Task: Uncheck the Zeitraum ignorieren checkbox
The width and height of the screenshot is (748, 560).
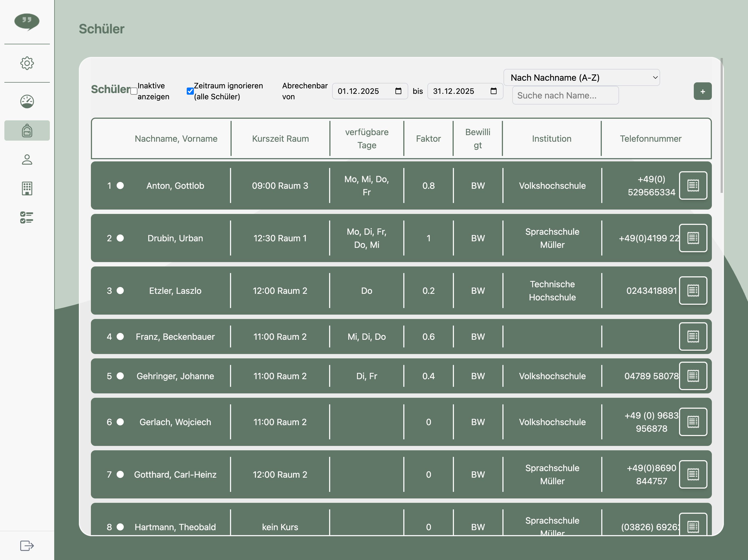Action: 190,91
